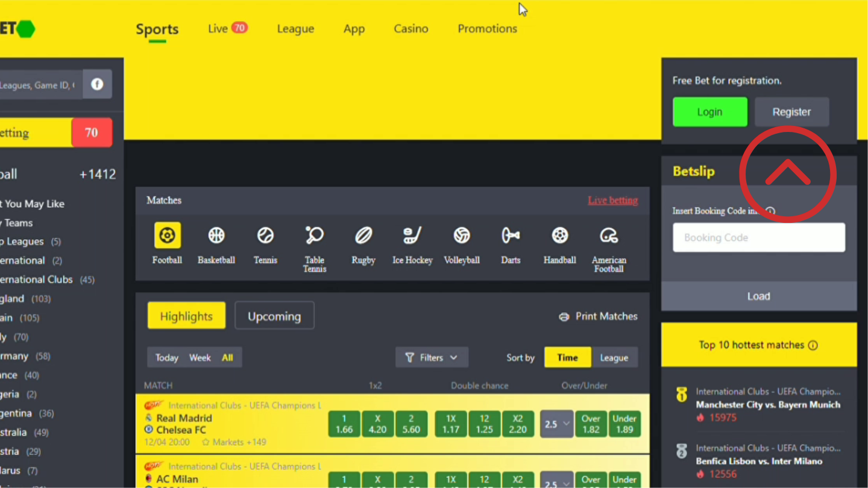The height and width of the screenshot is (488, 868).
Task: Click the site logo hexagon
Action: coord(25,28)
